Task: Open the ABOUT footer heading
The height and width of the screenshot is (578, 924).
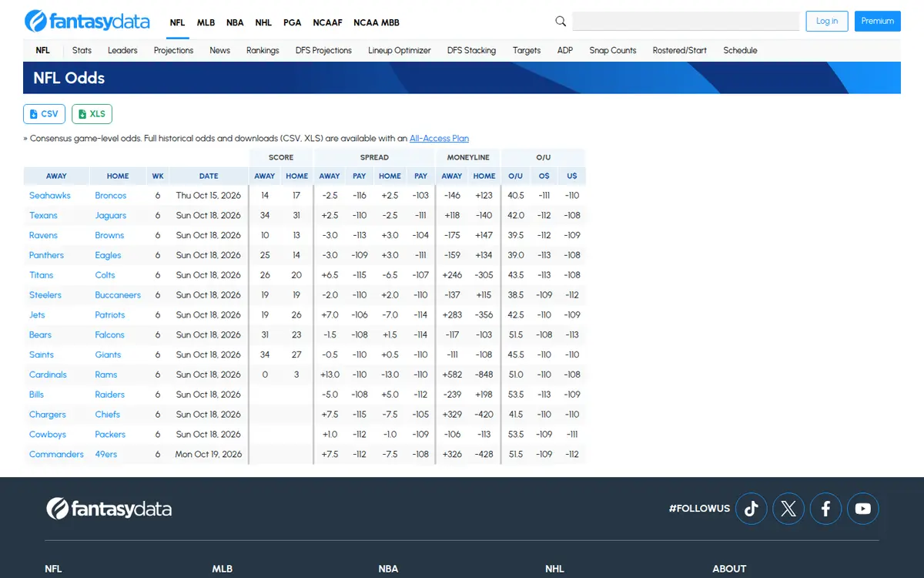Action: (x=729, y=569)
